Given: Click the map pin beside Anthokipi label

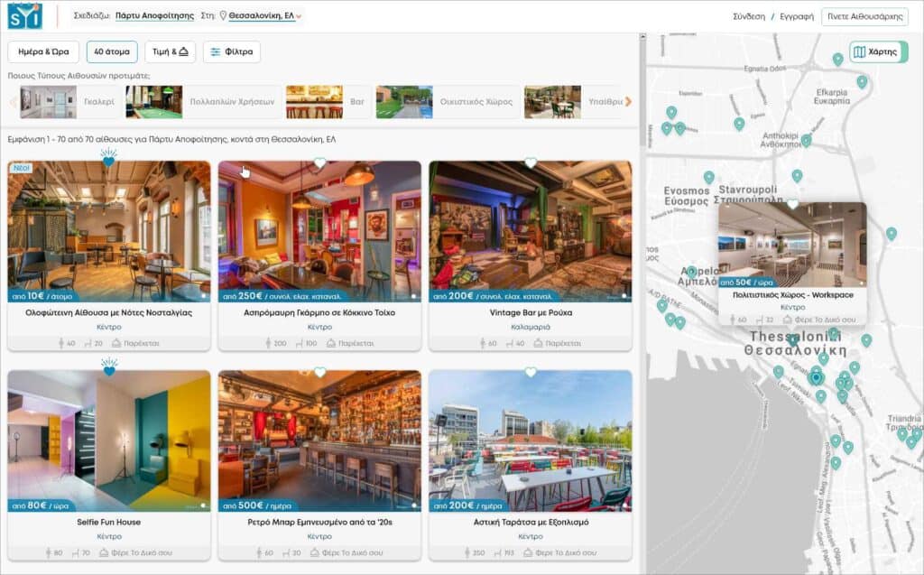Looking at the screenshot, I should [806, 141].
